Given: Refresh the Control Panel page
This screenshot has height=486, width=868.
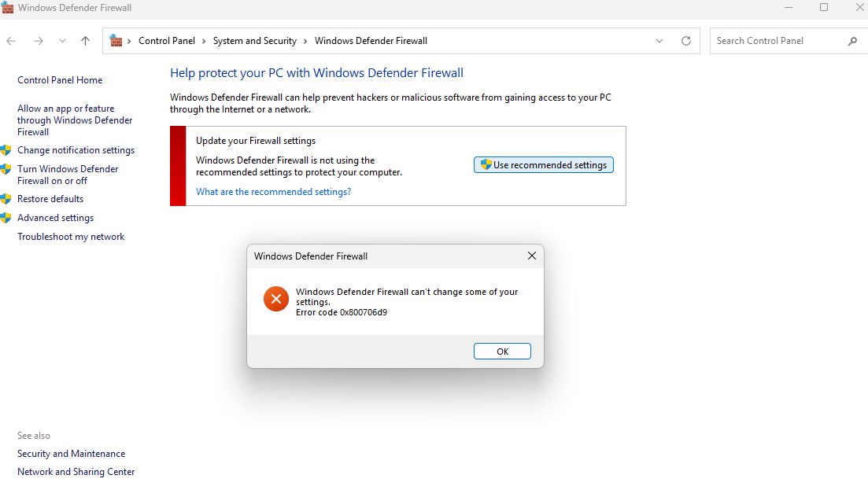Looking at the screenshot, I should point(686,41).
